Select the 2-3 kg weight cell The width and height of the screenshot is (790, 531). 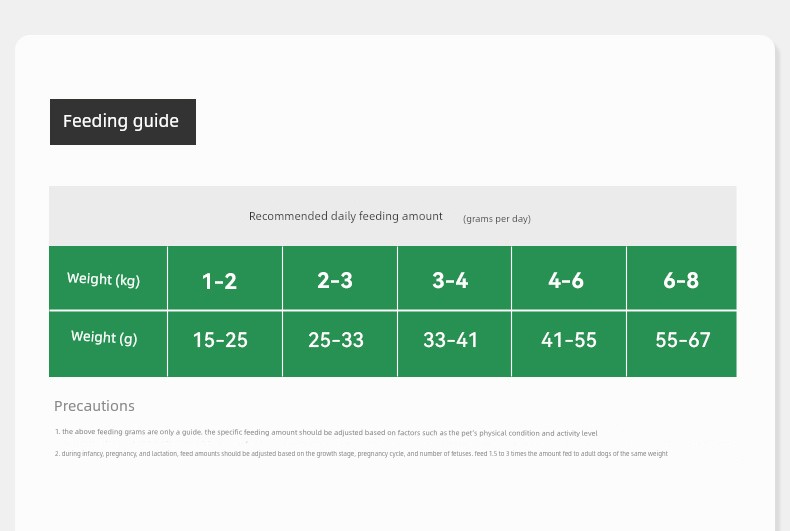click(335, 280)
